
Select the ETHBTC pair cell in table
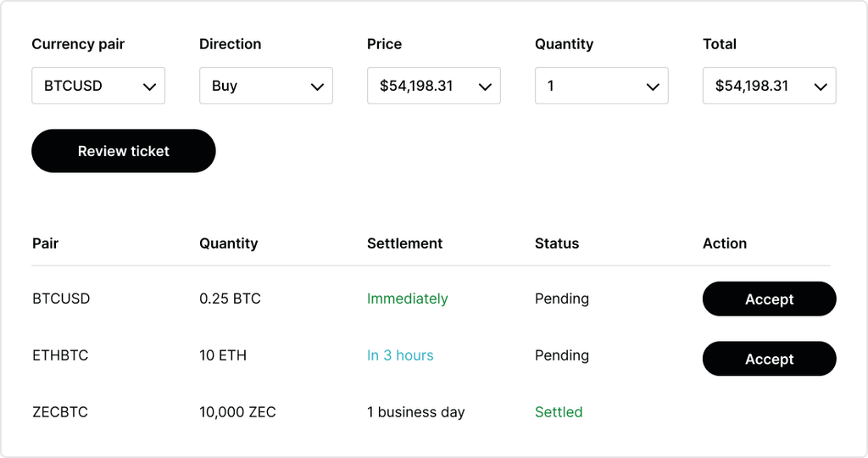60,355
